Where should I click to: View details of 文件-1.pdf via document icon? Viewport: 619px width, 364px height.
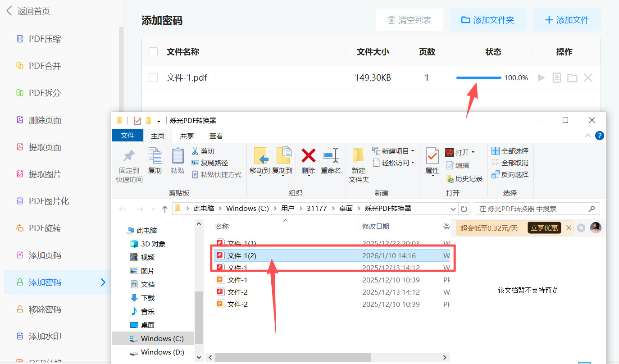[556, 77]
